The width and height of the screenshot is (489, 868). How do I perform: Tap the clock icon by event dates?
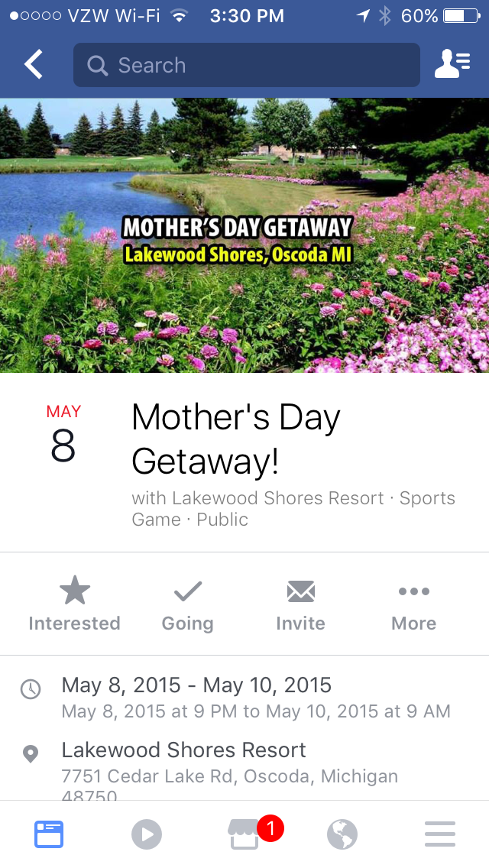pos(31,689)
